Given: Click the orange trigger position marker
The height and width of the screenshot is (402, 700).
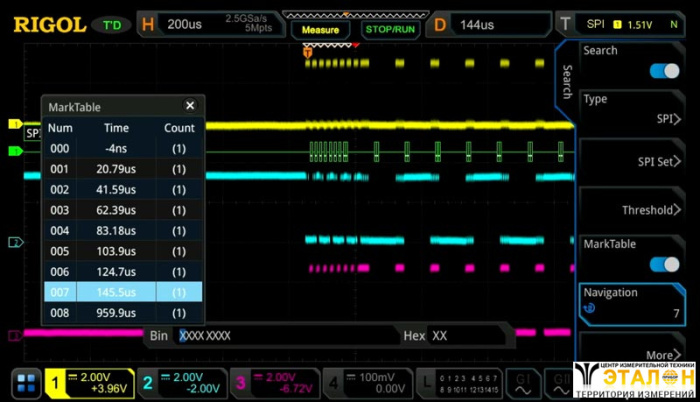Looking at the screenshot, I should click(x=308, y=52).
